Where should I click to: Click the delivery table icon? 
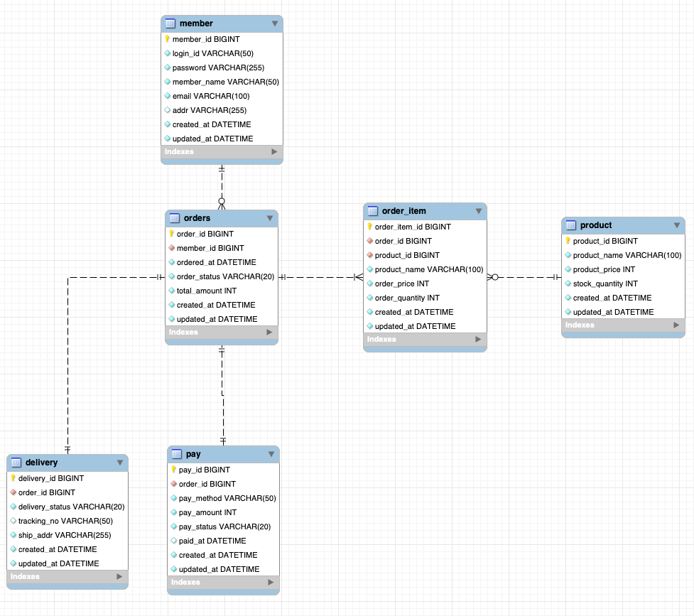point(16,463)
